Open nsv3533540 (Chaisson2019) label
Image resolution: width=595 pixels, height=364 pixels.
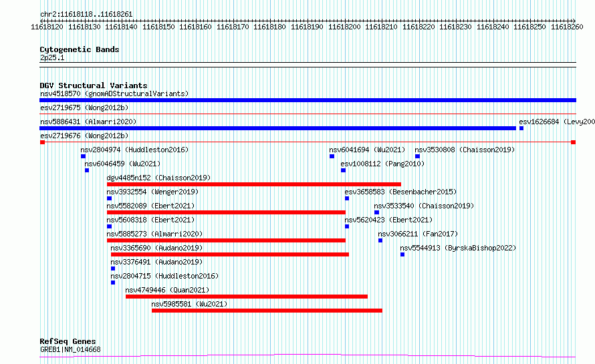coord(425,206)
